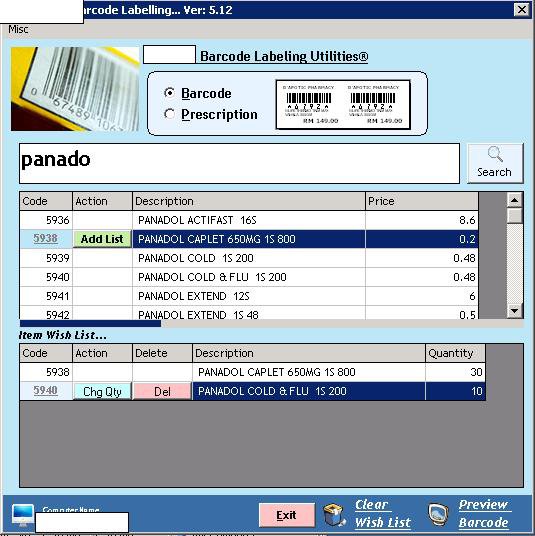Click the results list scrollbar thumb
535x536 pixels.
(514, 216)
